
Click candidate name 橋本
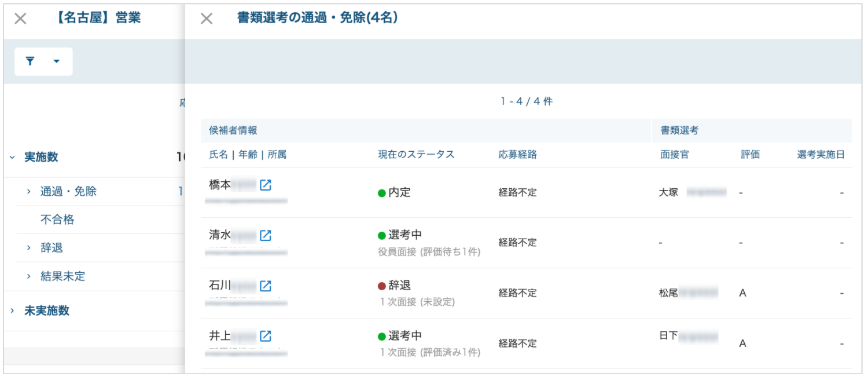220,185
